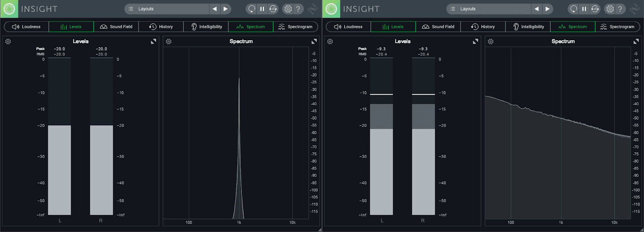The image size is (644, 232).
Task: Toggle Loudness module in left window
Action: point(27,27)
